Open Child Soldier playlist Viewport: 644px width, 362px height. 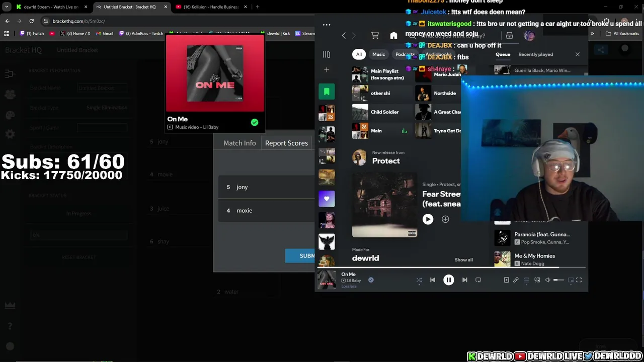point(381,112)
